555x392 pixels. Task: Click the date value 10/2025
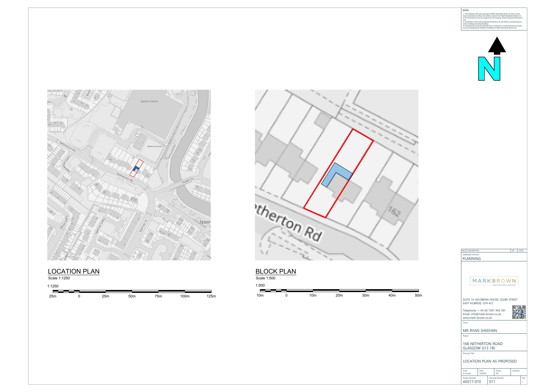click(x=483, y=373)
